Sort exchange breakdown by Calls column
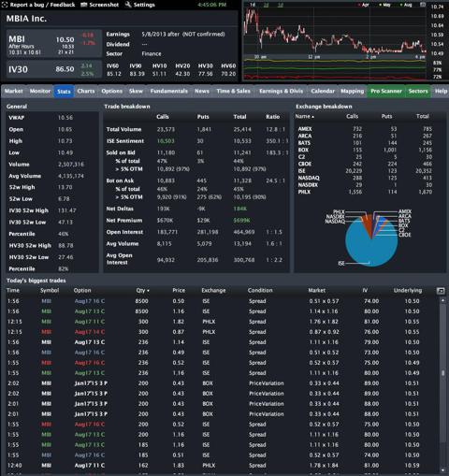Screen dimensions: 449x476 click(353, 116)
